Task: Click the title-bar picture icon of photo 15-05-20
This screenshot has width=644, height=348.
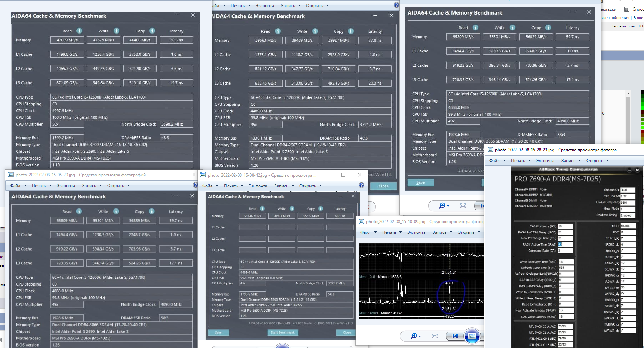Action: coord(11,175)
